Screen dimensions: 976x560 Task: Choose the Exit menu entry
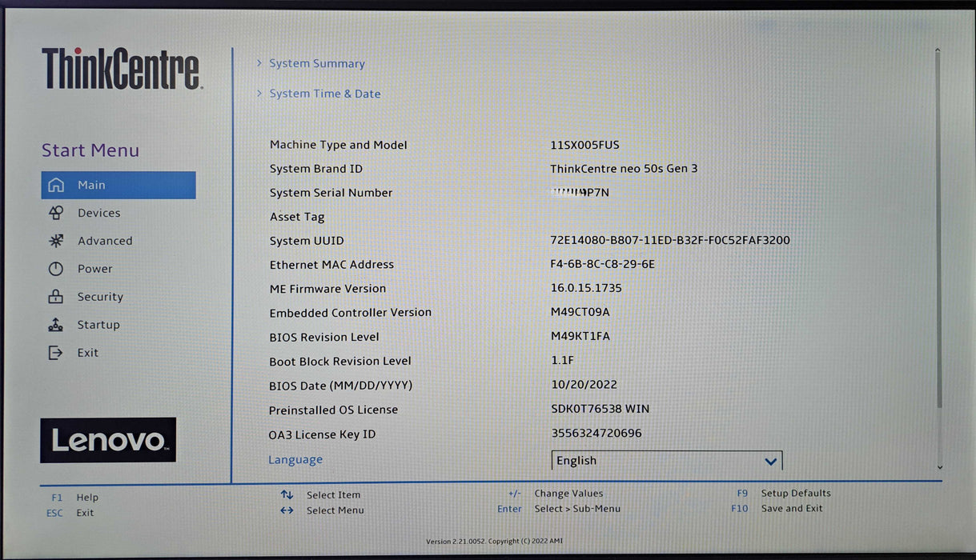pos(88,353)
